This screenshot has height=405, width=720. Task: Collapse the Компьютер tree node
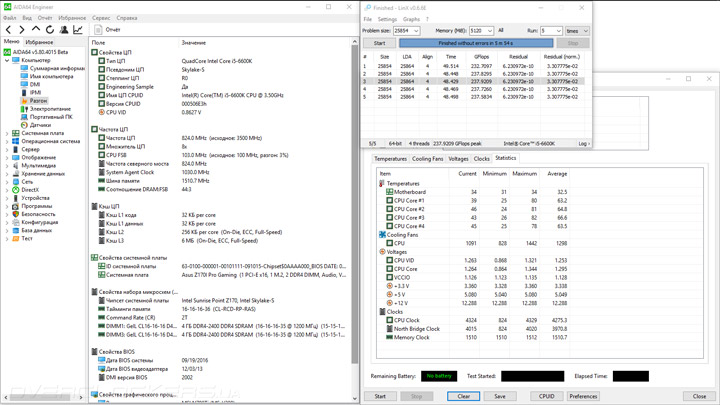coord(7,60)
